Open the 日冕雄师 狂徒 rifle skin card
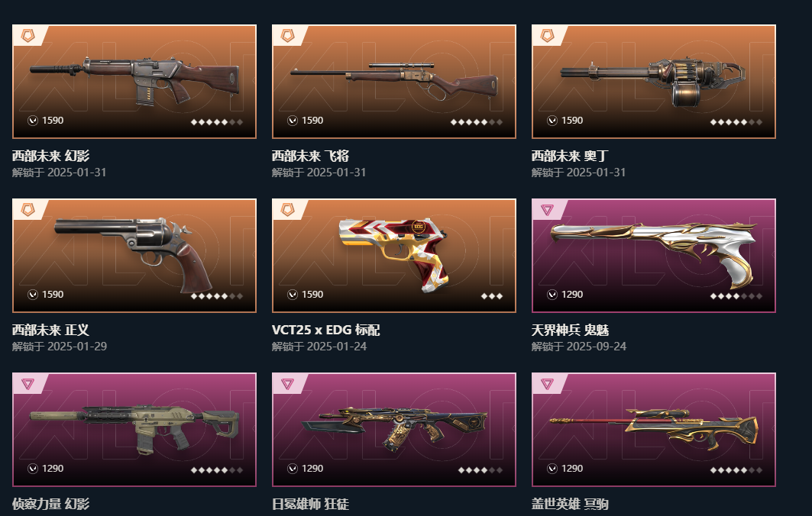The width and height of the screenshot is (812, 516). [394, 430]
